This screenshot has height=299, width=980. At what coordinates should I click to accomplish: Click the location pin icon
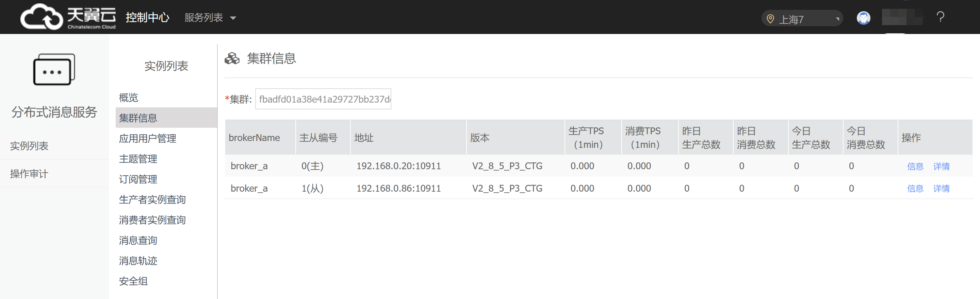pos(770,19)
